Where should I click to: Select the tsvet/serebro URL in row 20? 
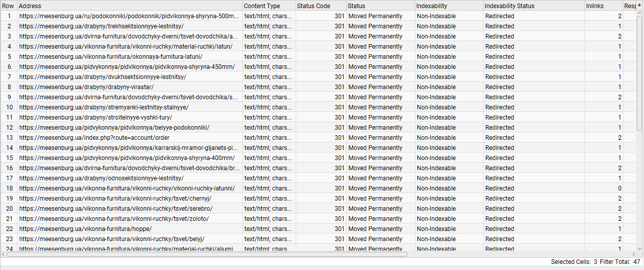point(116,209)
